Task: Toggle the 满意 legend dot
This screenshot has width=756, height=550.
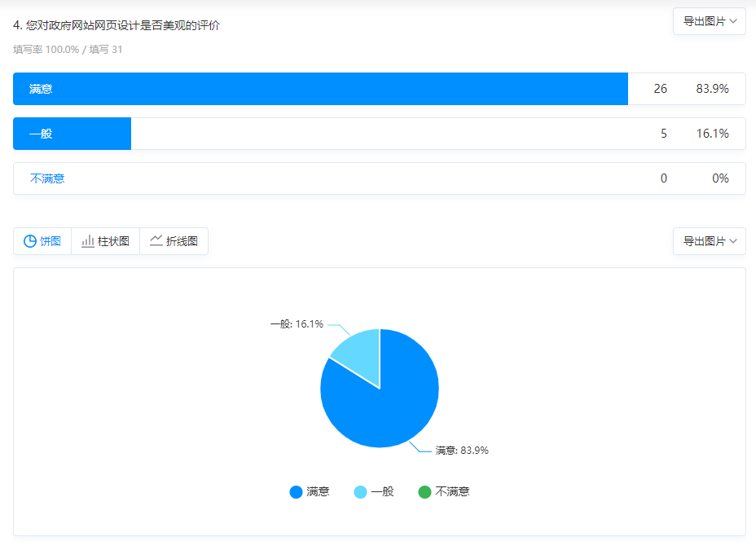Action: (x=296, y=491)
